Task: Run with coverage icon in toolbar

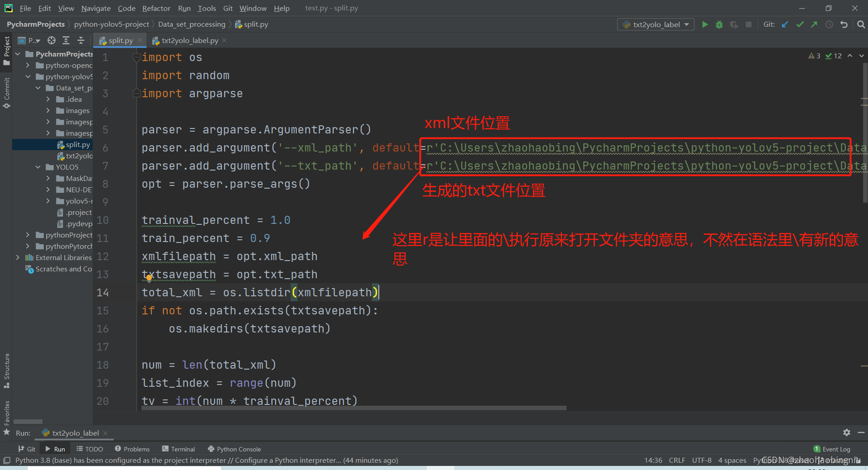Action: click(x=734, y=24)
